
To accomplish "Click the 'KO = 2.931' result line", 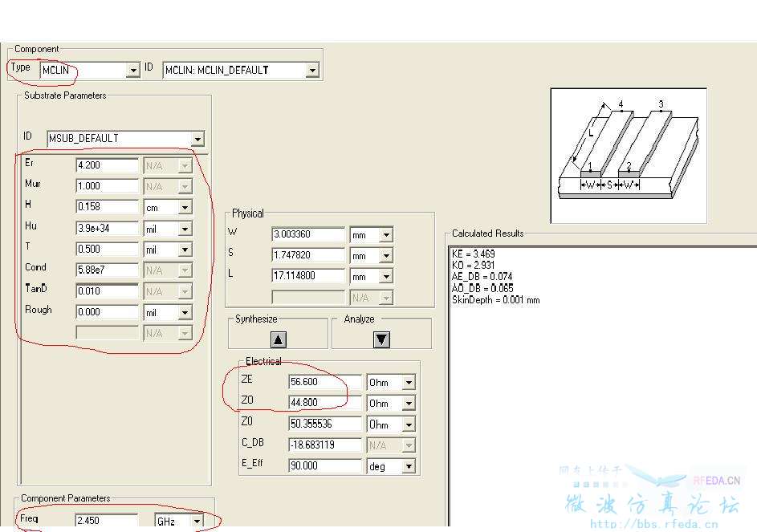I will [x=473, y=265].
